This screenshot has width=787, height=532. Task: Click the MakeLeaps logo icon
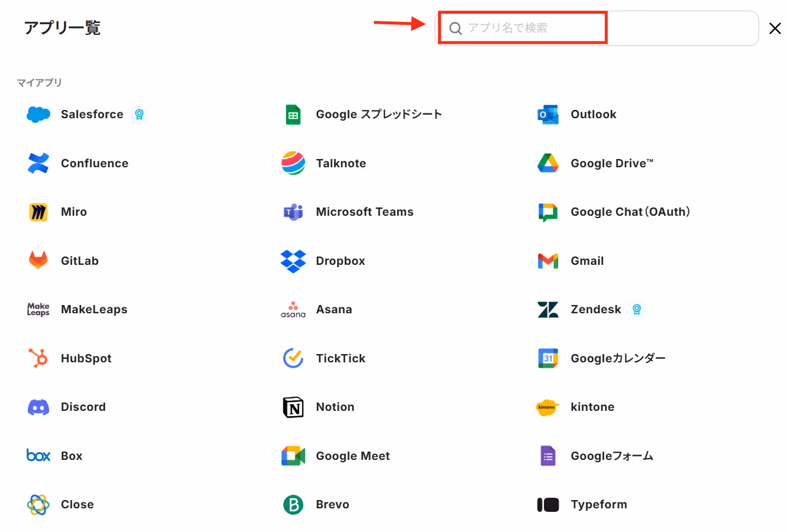tap(38, 310)
